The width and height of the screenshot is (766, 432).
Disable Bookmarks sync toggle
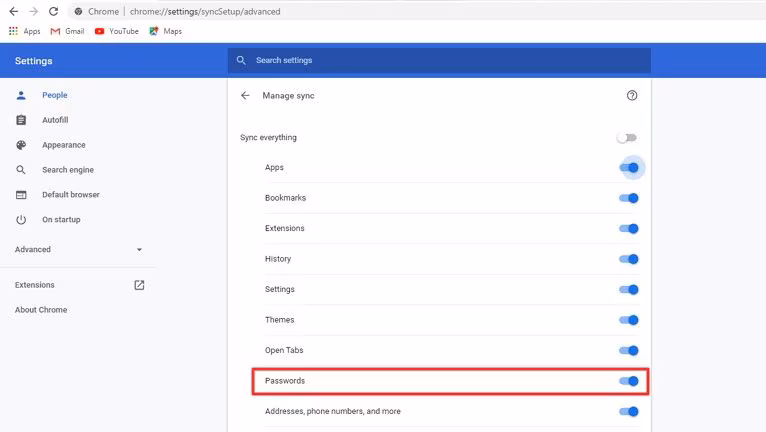coord(628,198)
